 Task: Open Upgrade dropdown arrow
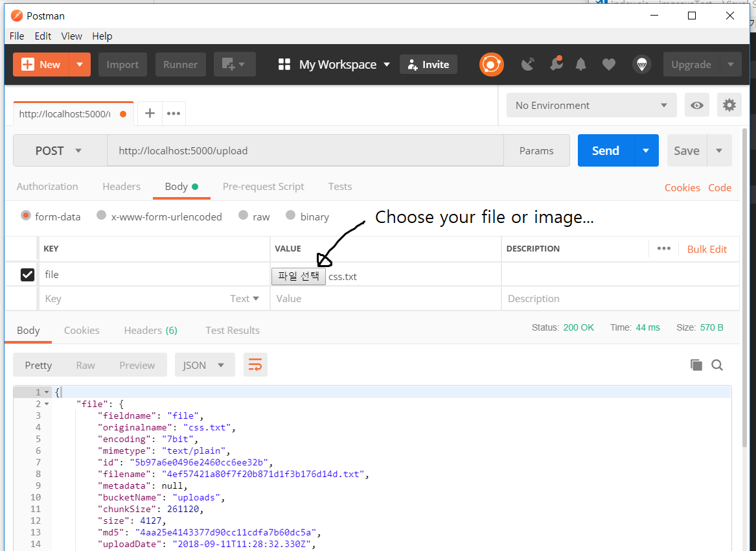click(731, 64)
